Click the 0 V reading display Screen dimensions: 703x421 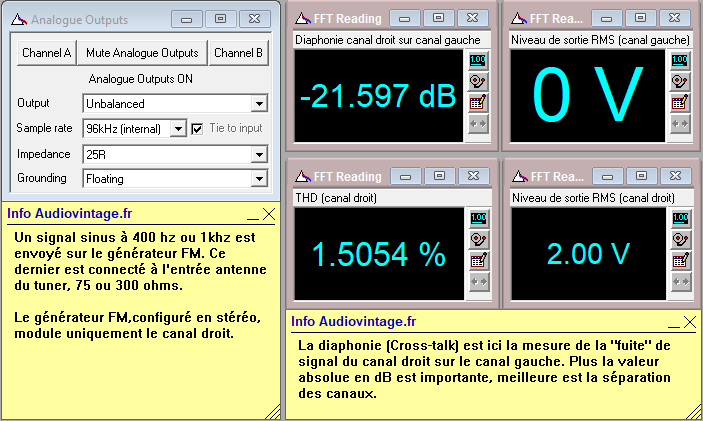click(587, 96)
